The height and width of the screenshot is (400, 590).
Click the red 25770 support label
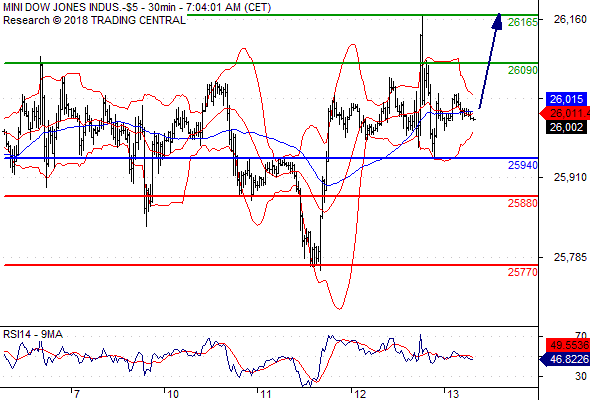tap(523, 272)
